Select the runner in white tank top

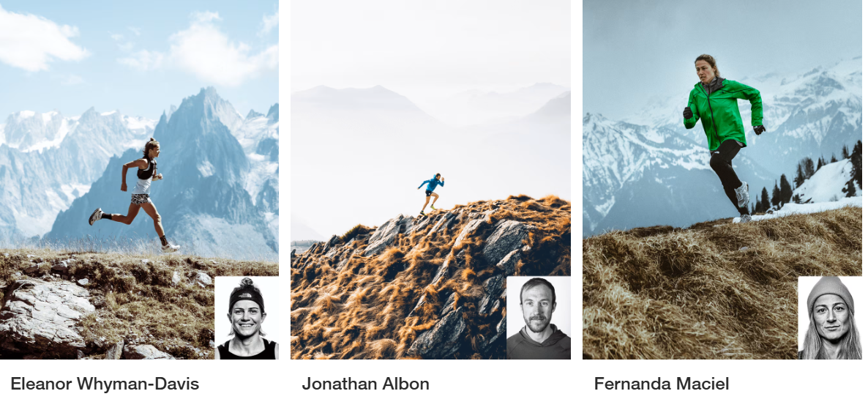click(135, 195)
